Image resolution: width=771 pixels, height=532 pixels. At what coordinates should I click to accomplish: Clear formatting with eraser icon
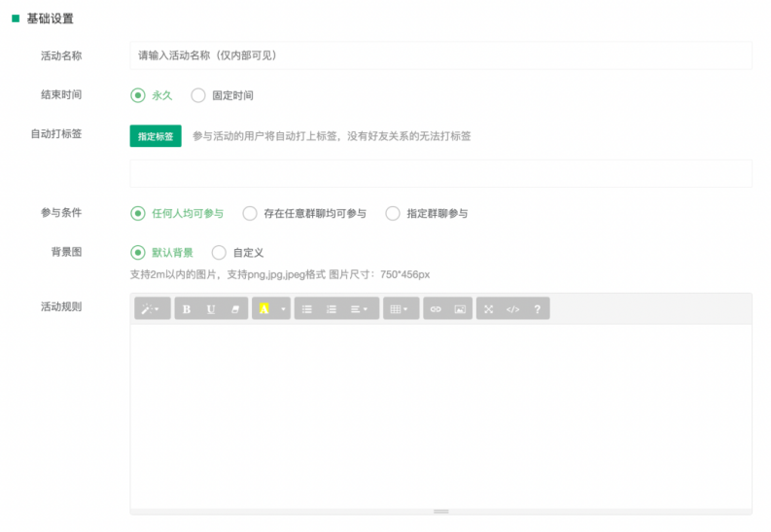pyautogui.click(x=235, y=308)
